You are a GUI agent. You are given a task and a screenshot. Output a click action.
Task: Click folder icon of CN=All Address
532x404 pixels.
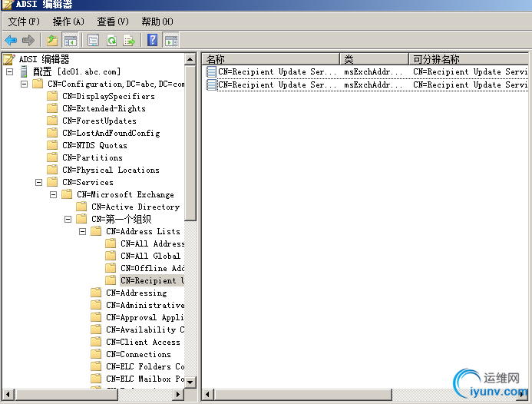[111, 243]
